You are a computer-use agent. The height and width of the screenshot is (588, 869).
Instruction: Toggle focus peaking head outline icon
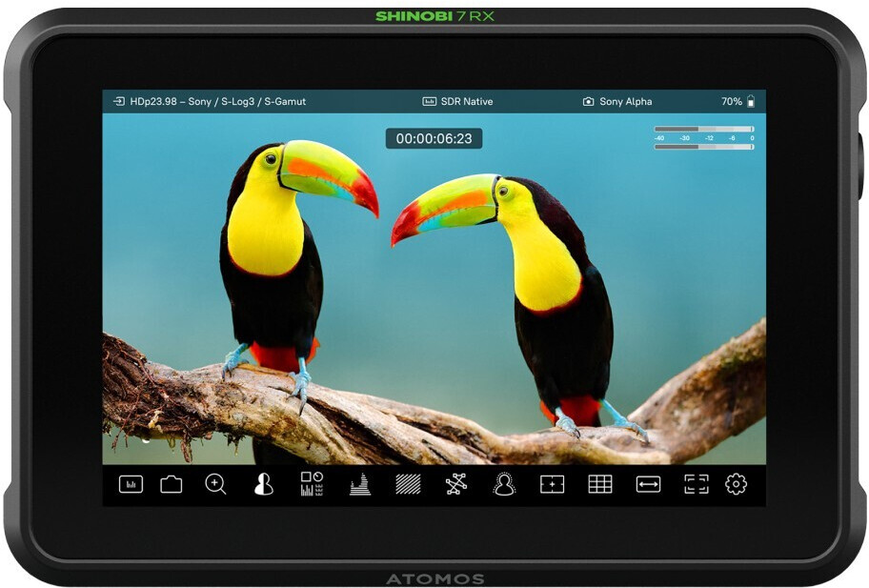point(504,484)
